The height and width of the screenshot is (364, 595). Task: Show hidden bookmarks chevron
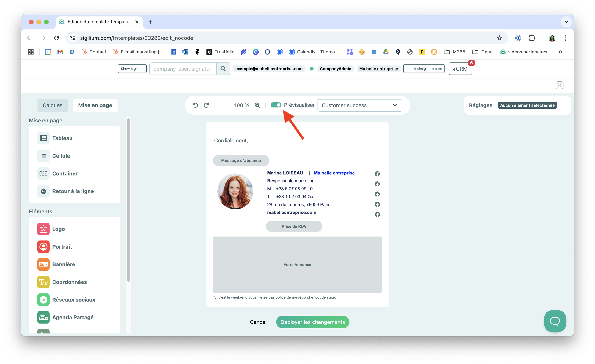click(x=560, y=52)
